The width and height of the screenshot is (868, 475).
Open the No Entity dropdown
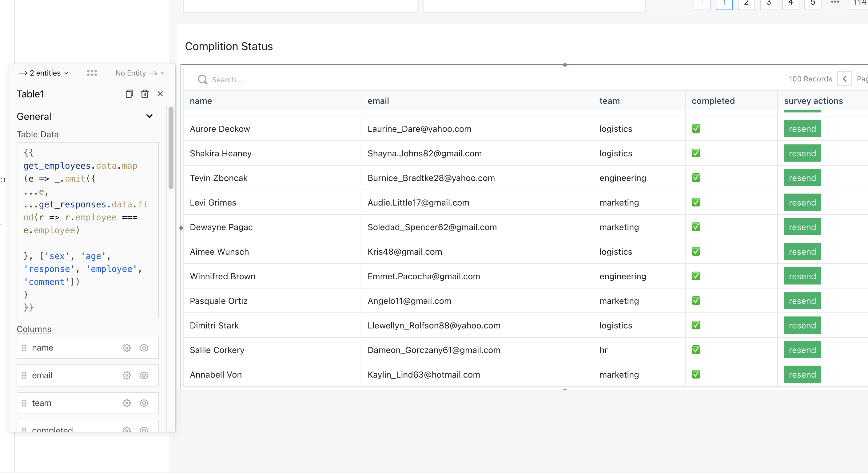click(x=140, y=73)
